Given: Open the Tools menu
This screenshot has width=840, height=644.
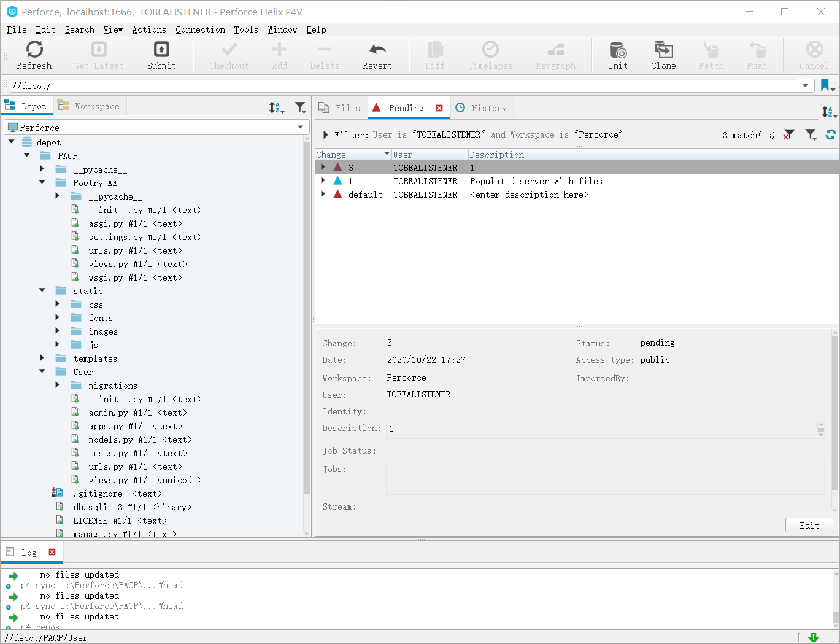Looking at the screenshot, I should point(245,29).
